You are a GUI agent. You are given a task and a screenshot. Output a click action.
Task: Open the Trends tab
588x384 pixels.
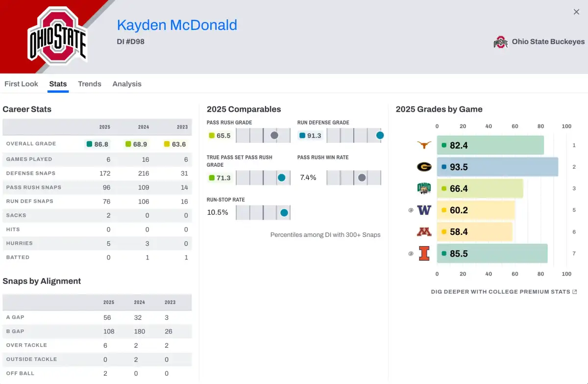[90, 84]
